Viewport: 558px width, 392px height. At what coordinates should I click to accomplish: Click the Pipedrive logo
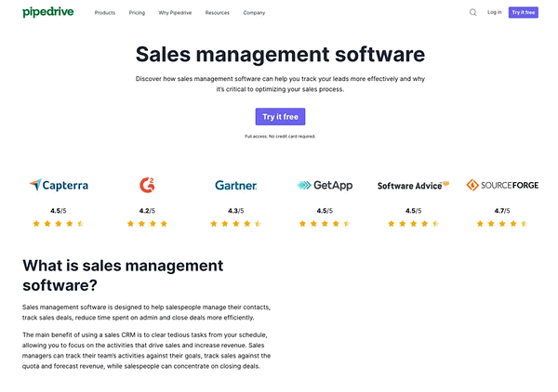click(x=48, y=12)
